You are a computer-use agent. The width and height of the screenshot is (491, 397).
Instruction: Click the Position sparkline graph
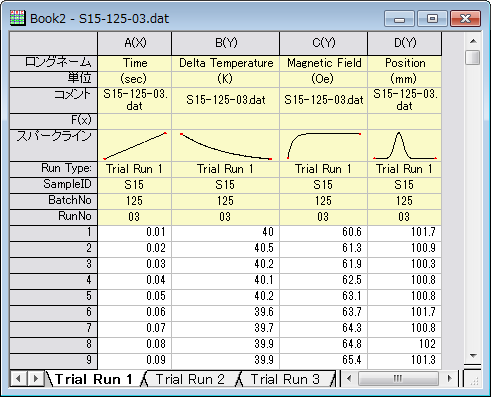point(405,146)
